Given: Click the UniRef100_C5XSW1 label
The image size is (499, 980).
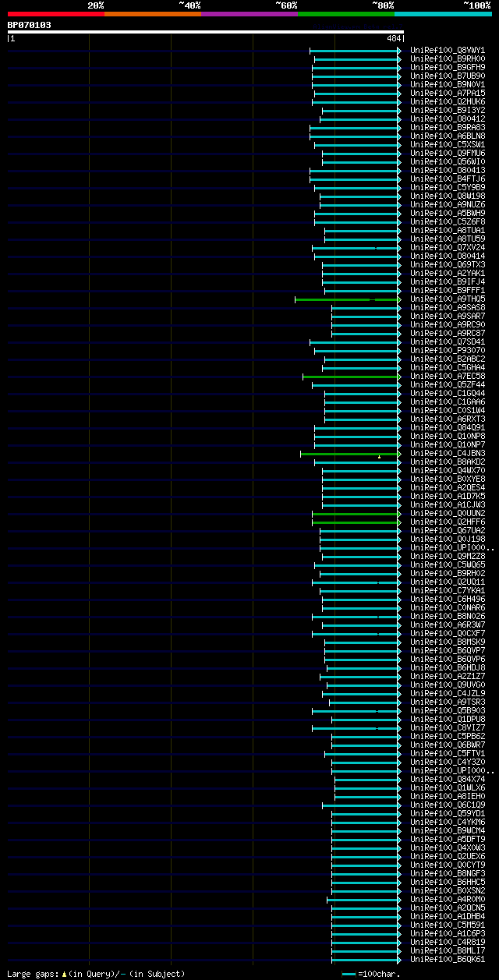Looking at the screenshot, I should coord(448,144).
